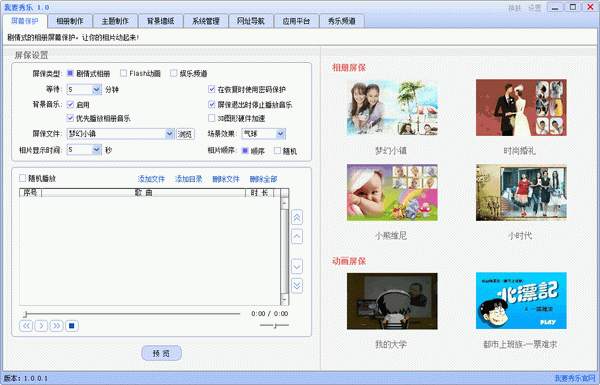Stop music playback
The width and height of the screenshot is (600, 385).
pos(72,326)
